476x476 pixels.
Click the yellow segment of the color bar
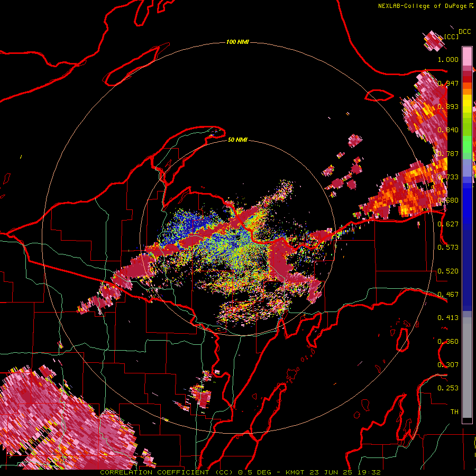467,104
